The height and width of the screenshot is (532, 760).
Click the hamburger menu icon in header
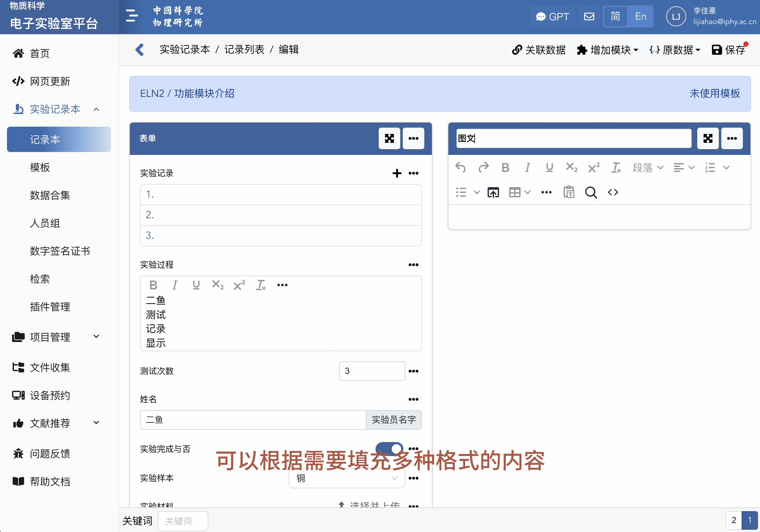pos(132,16)
